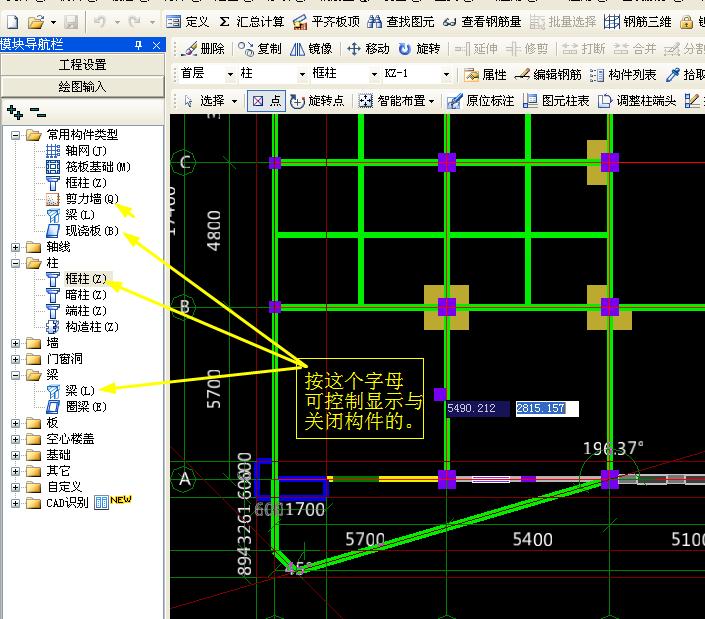The height and width of the screenshot is (619, 705).
Task: Switch to the 绘图输入 tab
Action: coord(82,86)
